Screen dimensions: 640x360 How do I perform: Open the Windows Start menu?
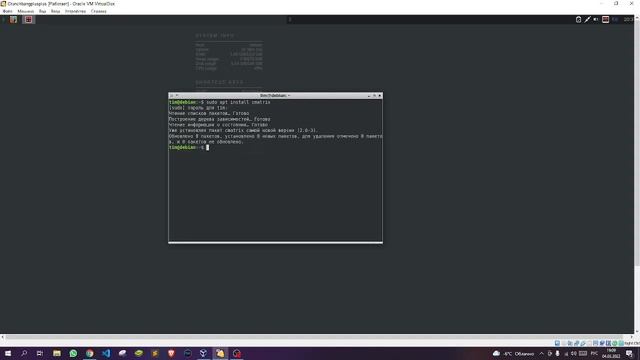click(x=8, y=353)
